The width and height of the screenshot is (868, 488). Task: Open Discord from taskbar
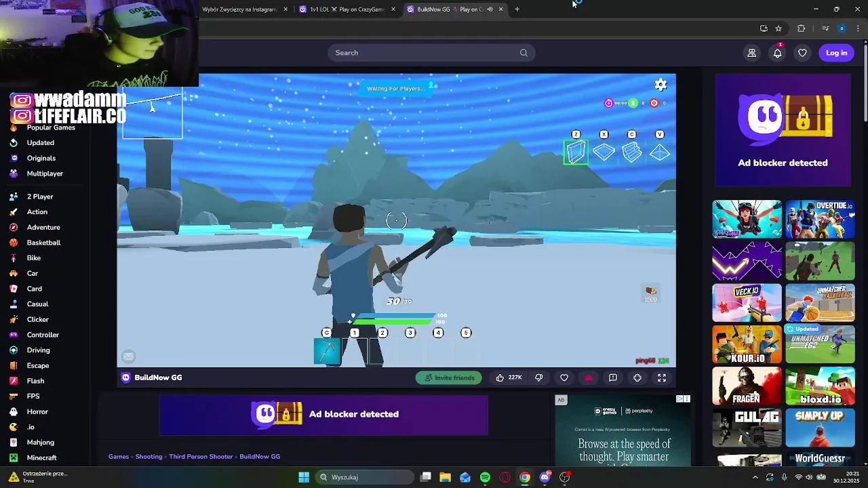(x=545, y=477)
